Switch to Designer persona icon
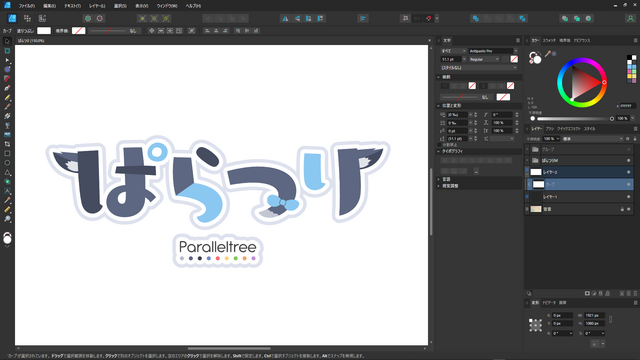Viewport: 640px width, 360px height. 12,18
